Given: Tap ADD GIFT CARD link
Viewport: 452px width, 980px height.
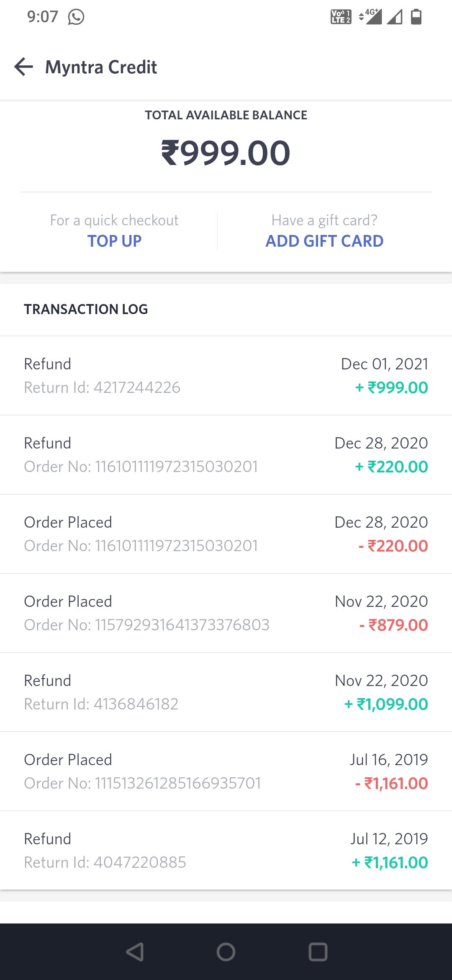Looking at the screenshot, I should (324, 241).
